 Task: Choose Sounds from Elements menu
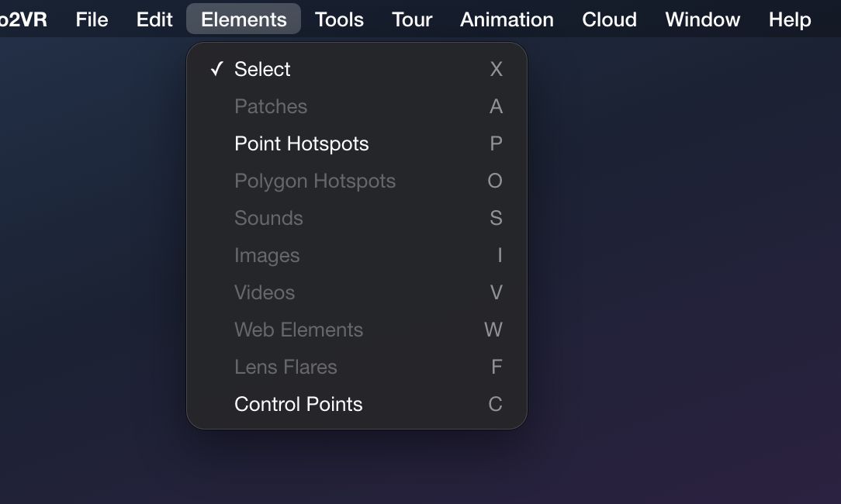click(357, 218)
